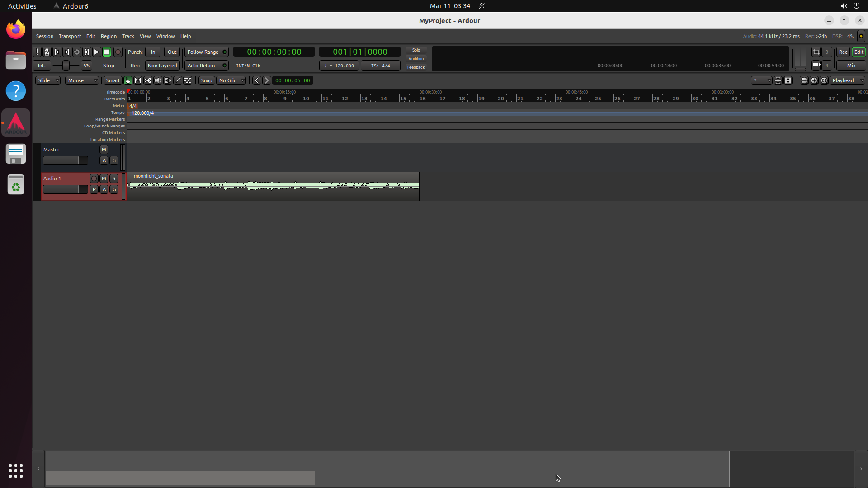Select the Draw (pencil) tool
Image resolution: width=868 pixels, height=488 pixels.
pos(178,80)
